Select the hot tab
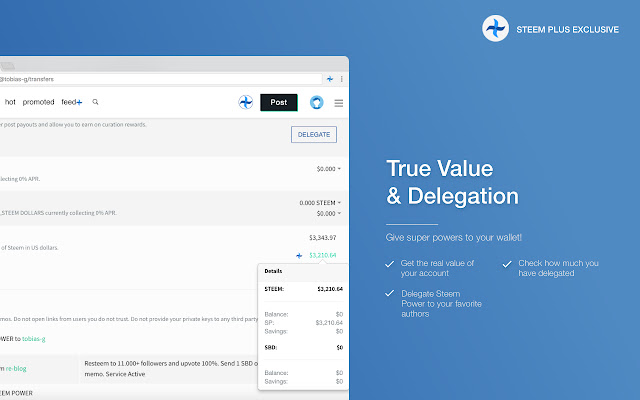 [x=10, y=102]
